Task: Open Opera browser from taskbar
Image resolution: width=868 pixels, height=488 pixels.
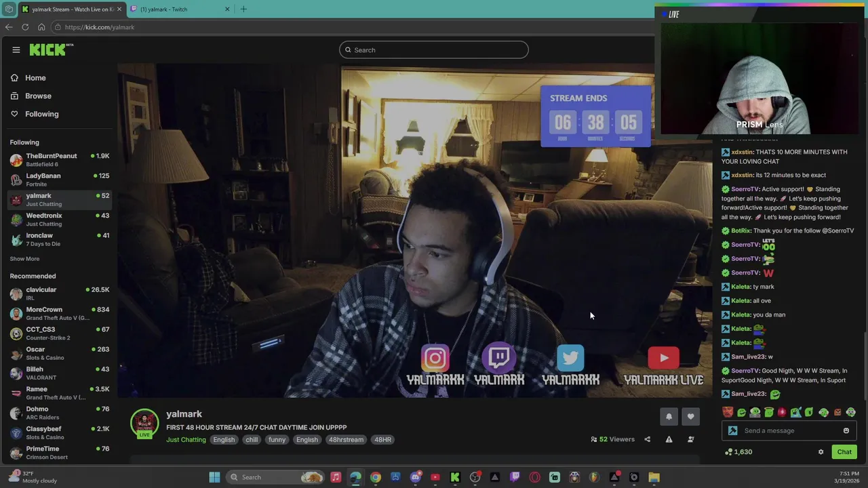Action: pos(534,477)
